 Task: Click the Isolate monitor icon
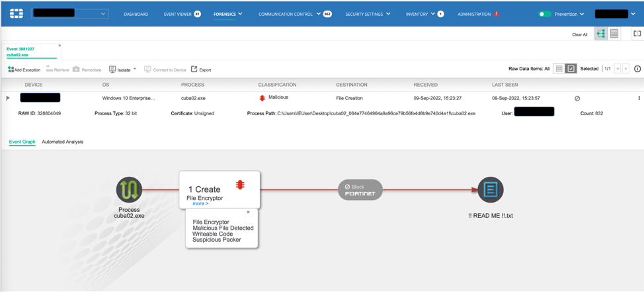(112, 69)
